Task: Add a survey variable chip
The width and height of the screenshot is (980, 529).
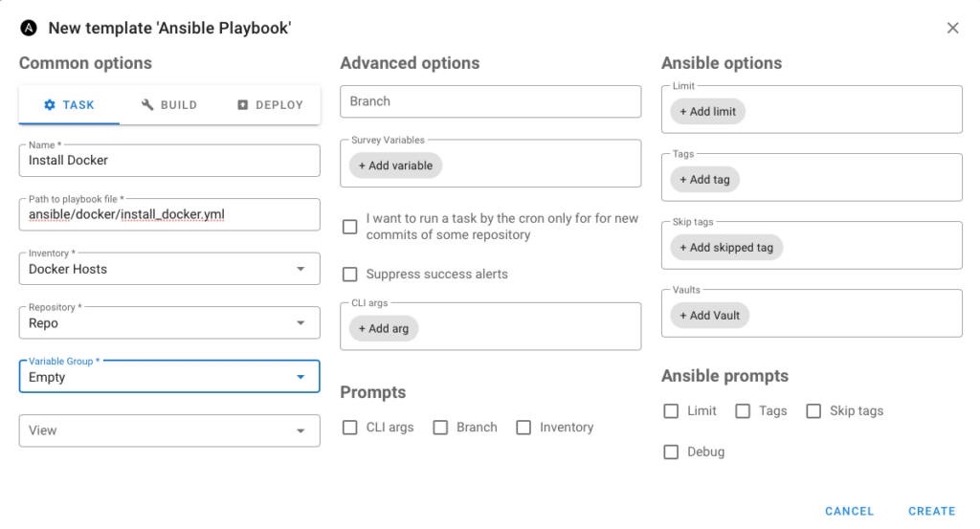Action: [x=395, y=165]
